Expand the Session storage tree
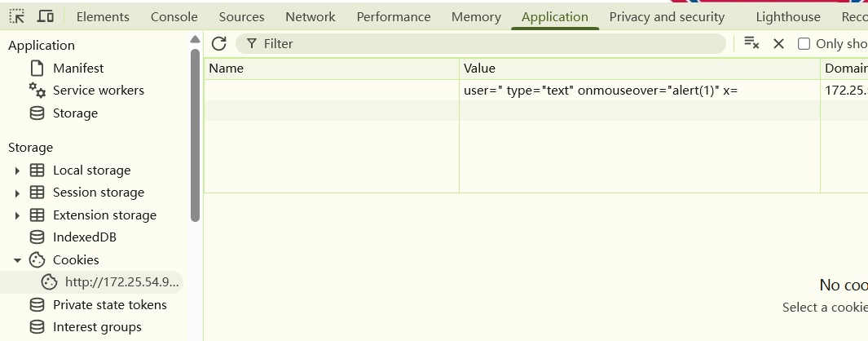Screen dimensions: 868x341 click(17, 193)
